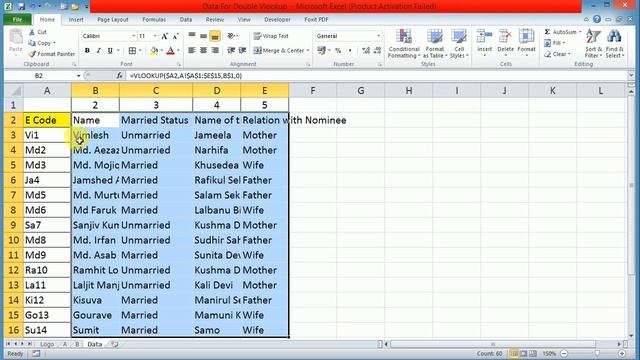Click the Copy icon

tap(32, 43)
